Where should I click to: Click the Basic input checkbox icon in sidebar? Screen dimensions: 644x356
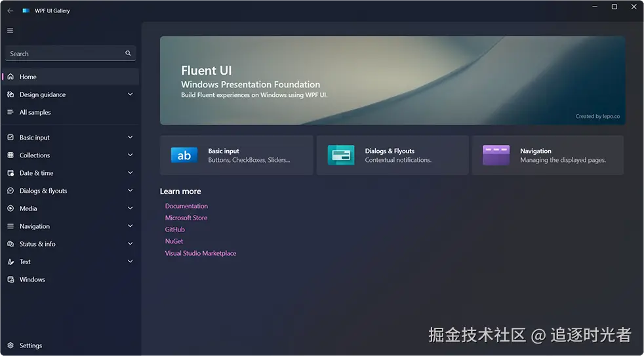coord(10,138)
